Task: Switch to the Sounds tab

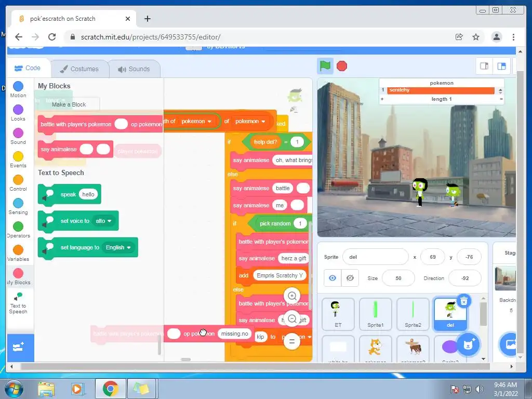Action: pyautogui.click(x=135, y=69)
